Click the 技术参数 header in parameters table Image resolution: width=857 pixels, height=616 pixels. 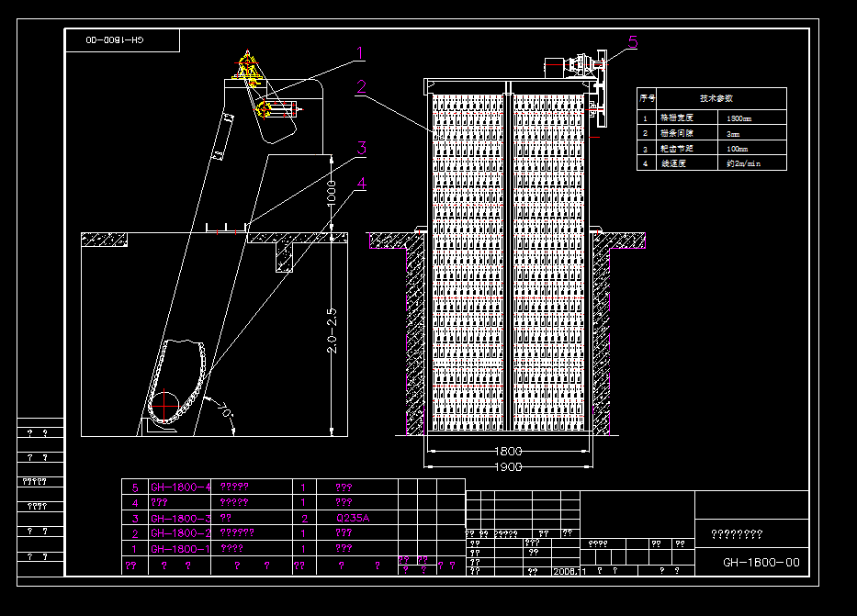click(716, 98)
